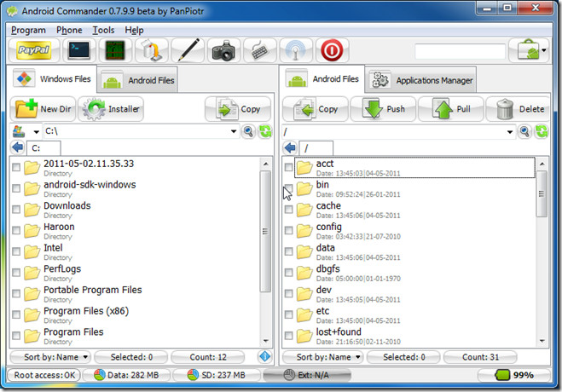Check the acct folder checkbox
562x392 pixels.
pos(288,168)
